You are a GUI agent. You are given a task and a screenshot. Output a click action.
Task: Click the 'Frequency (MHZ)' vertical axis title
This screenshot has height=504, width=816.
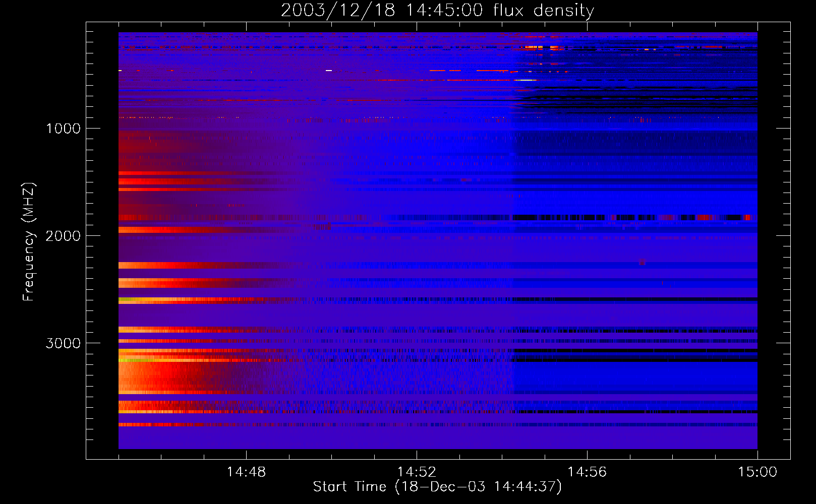click(x=29, y=242)
